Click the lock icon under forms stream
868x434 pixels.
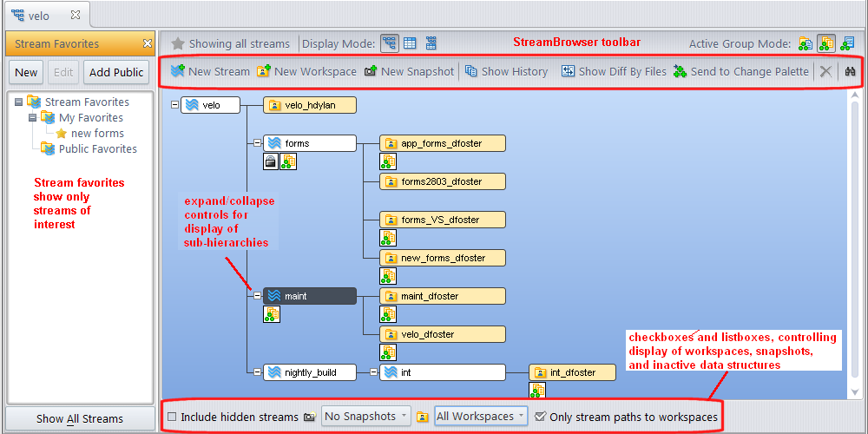pos(270,161)
